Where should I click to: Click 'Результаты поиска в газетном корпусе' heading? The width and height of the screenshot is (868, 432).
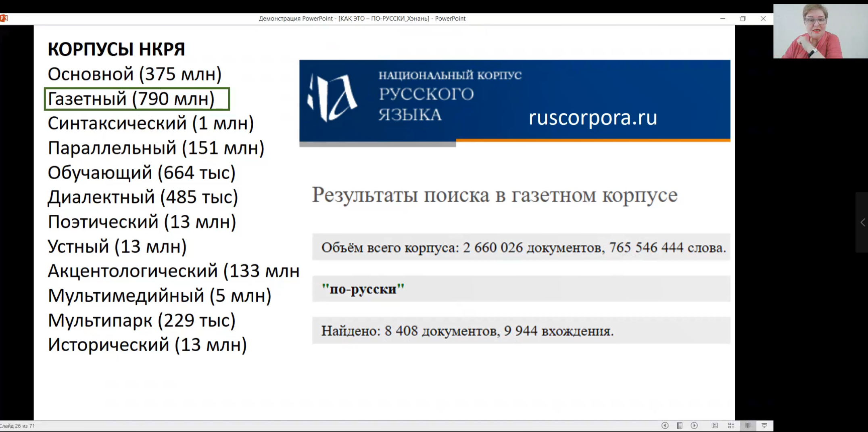click(x=495, y=195)
